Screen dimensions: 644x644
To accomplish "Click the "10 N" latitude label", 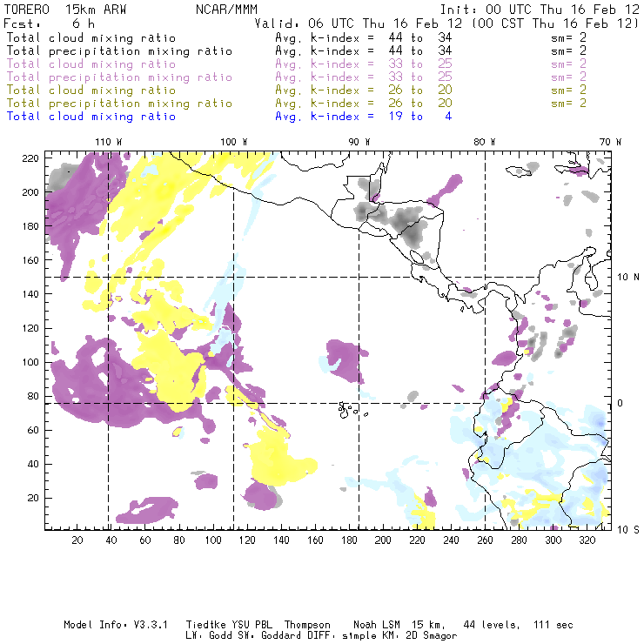I will coord(628,278).
